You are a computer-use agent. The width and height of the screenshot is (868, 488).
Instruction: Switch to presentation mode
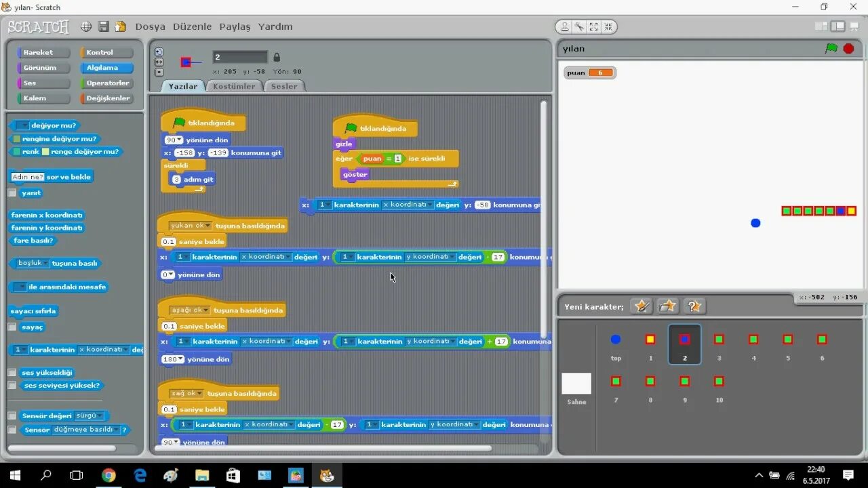coord(854,26)
